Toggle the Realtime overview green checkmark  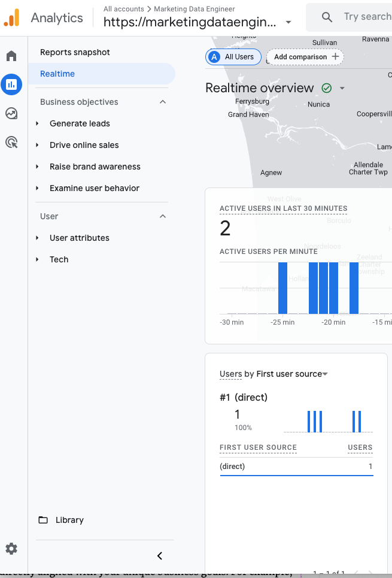pos(326,87)
